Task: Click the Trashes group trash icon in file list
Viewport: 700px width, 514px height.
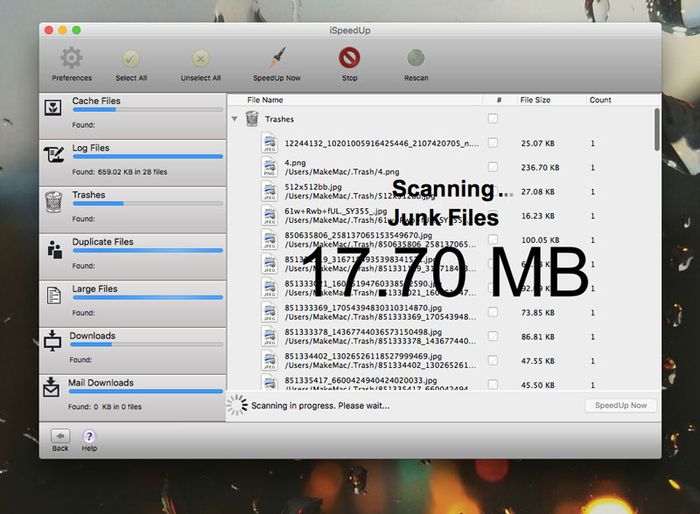Action: click(x=252, y=119)
